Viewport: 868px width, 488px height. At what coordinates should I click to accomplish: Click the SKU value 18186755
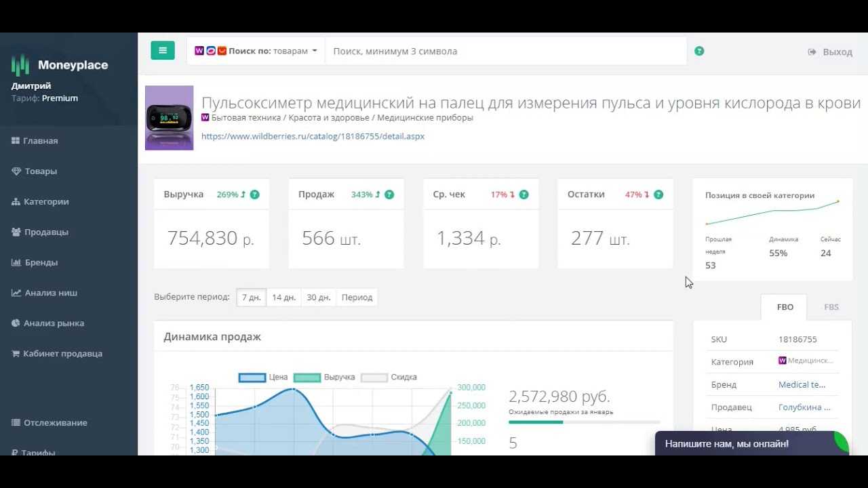(x=797, y=339)
